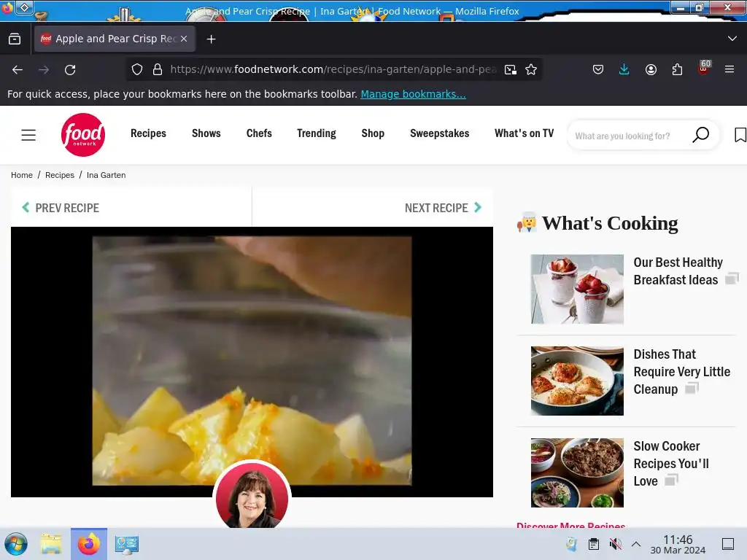Open Our Best Healthy Breakfast Ideas link
The width and height of the screenshot is (747, 560).
[x=678, y=271]
